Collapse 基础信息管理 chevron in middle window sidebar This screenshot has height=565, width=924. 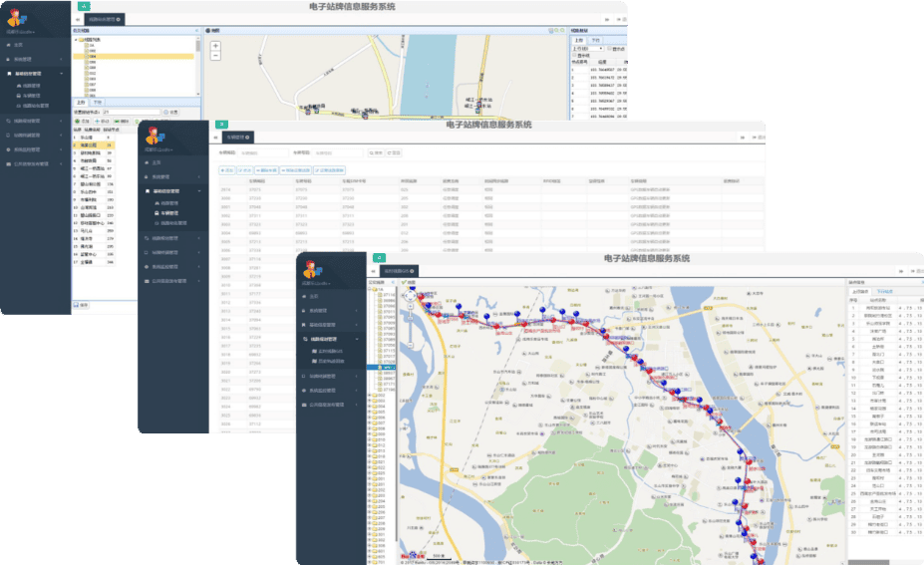coord(199,191)
